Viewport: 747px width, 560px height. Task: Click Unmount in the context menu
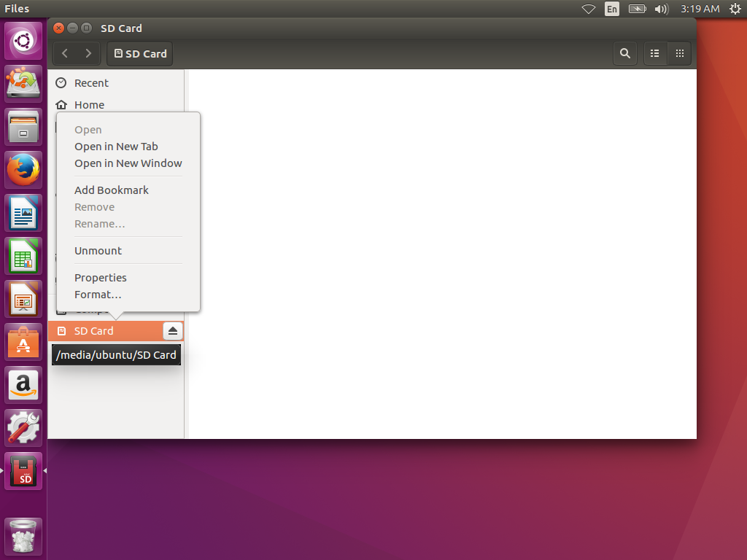pos(98,250)
